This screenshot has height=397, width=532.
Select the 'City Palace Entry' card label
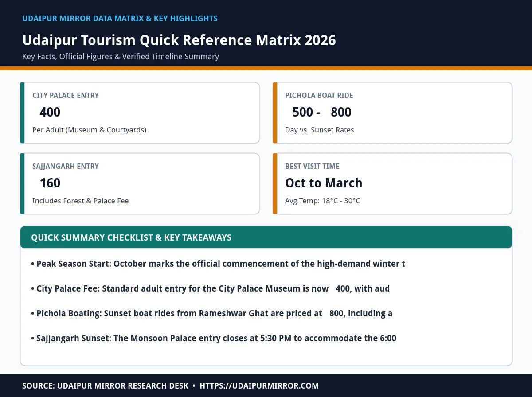click(66, 95)
